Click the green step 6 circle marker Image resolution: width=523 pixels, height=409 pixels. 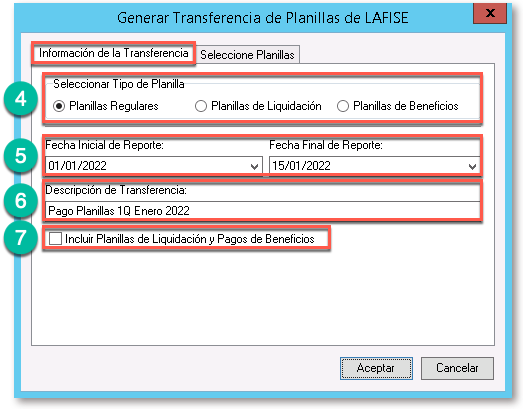pos(21,200)
